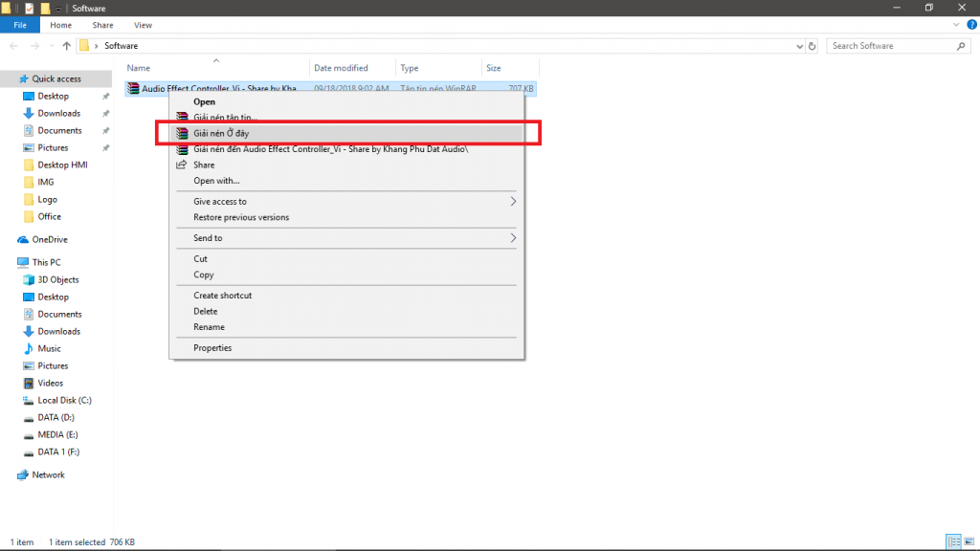Viewport: 980px width, 551px height.
Task: Select 'Properties' from the context menu
Action: tap(212, 348)
